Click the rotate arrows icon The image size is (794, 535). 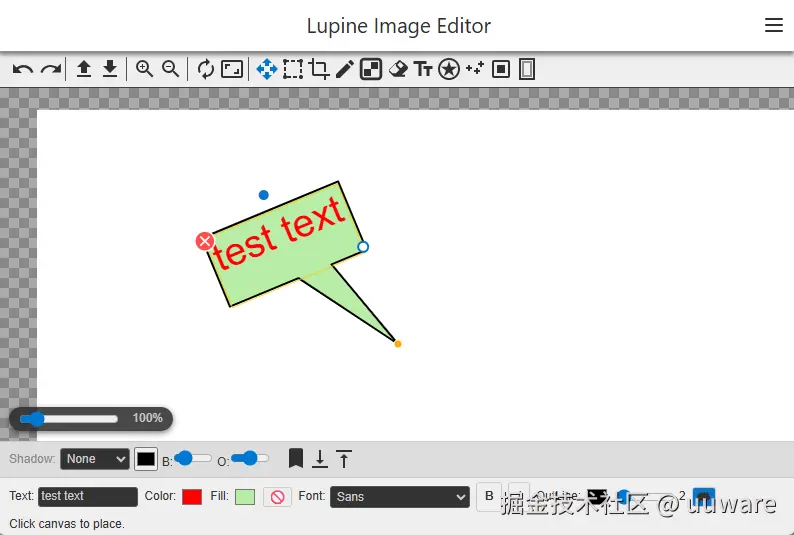pyautogui.click(x=206, y=69)
